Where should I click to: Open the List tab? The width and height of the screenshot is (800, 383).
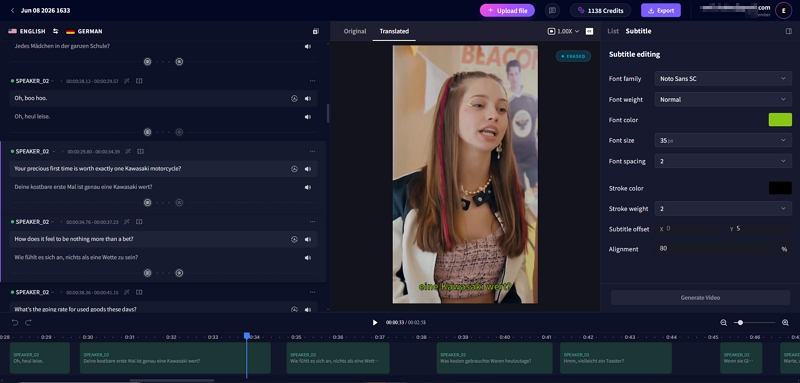click(x=613, y=31)
